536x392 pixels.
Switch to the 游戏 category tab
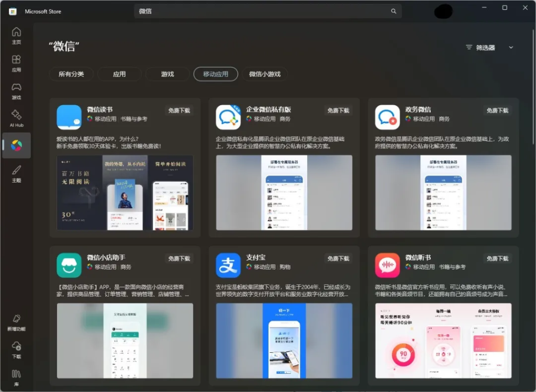click(x=167, y=74)
